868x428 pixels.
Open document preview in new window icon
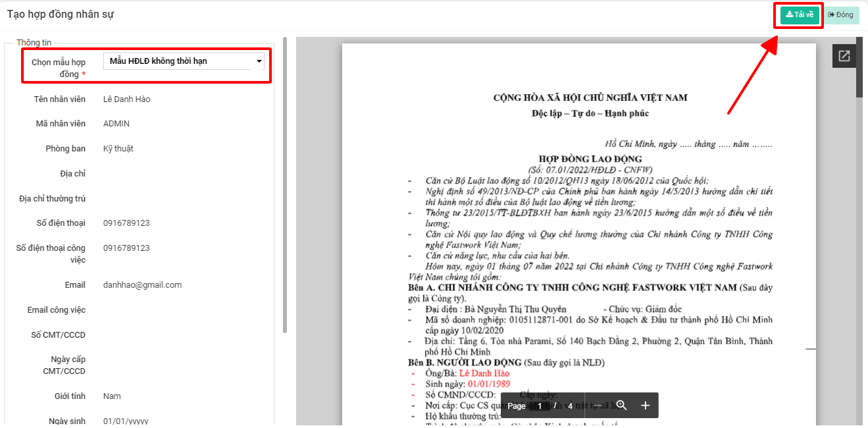(x=844, y=56)
